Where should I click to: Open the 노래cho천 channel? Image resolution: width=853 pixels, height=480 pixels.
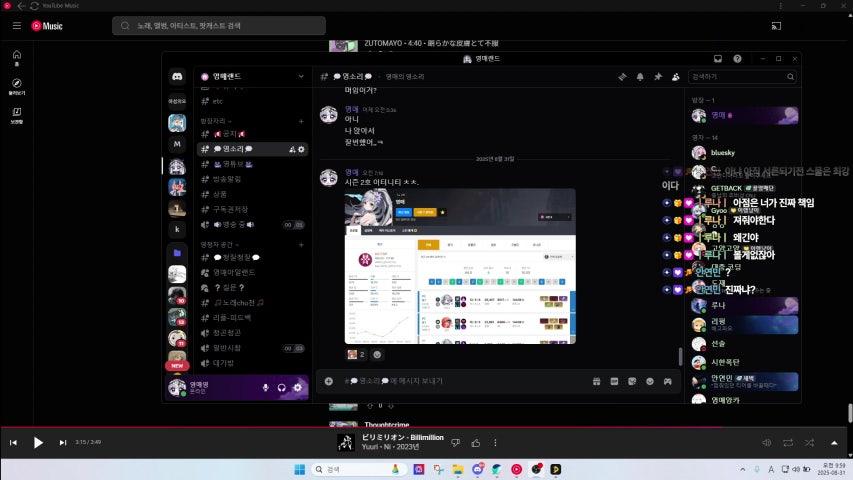click(252, 303)
